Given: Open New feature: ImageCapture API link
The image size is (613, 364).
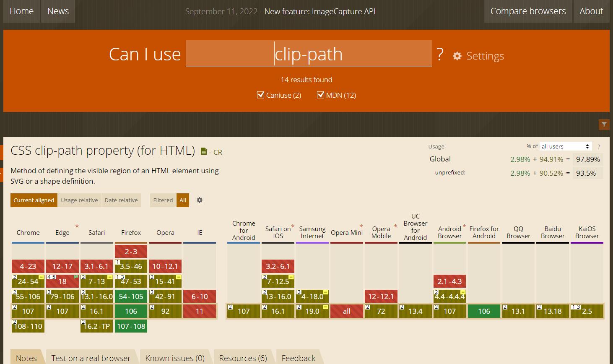Looking at the screenshot, I should point(320,11).
